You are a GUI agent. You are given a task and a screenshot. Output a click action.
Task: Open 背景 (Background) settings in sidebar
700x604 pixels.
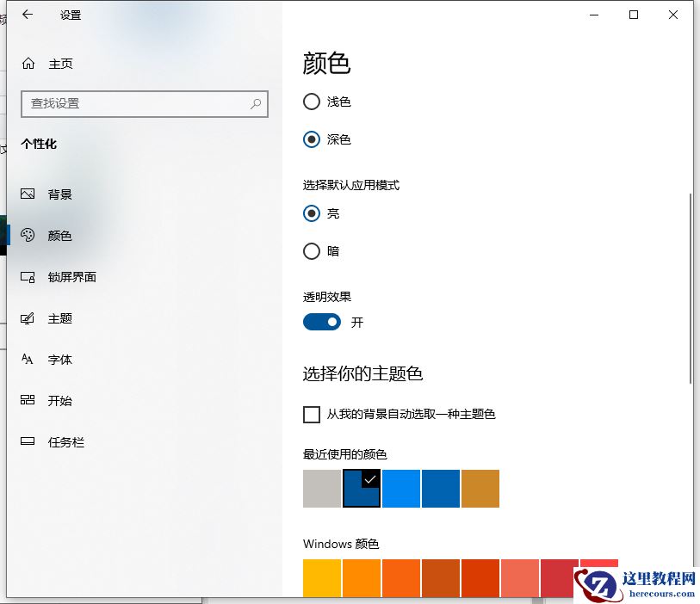point(59,194)
